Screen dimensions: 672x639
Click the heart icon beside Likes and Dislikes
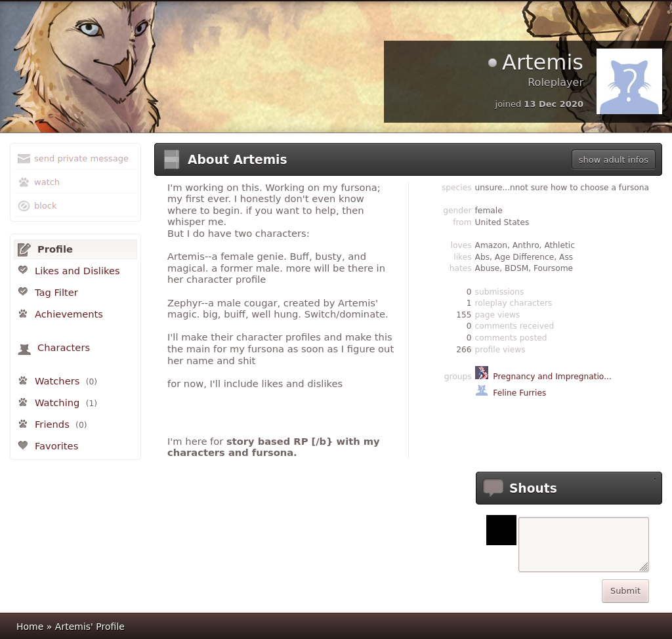(23, 270)
